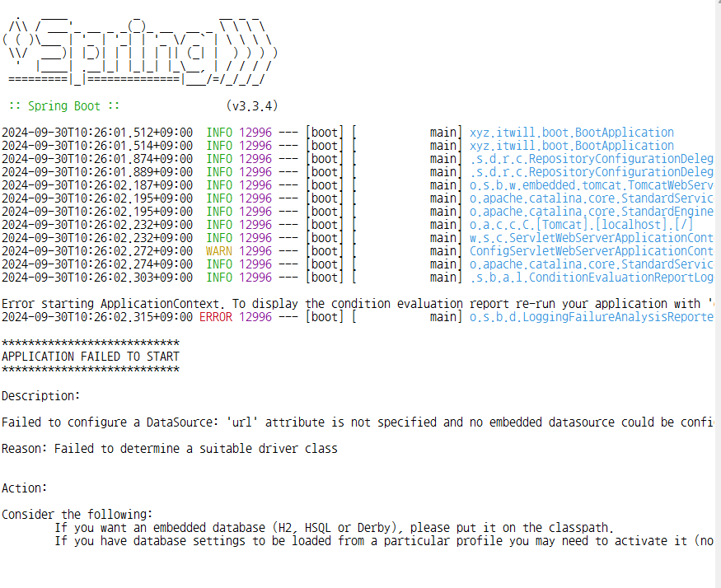Click PID 12996 on the ERROR row
This screenshot has height=588, width=721.
tap(255, 317)
